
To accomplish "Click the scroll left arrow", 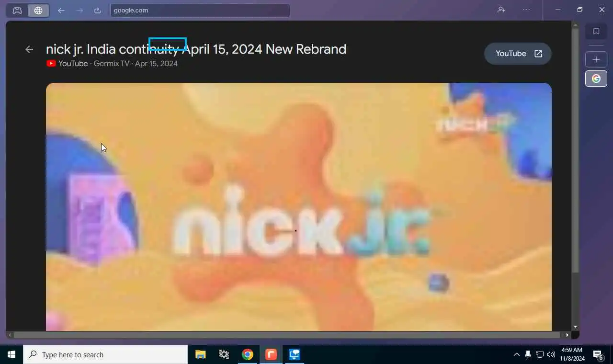I will coord(10,335).
